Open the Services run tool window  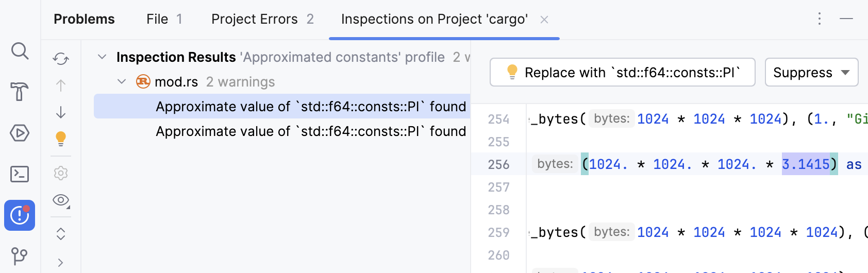20,133
